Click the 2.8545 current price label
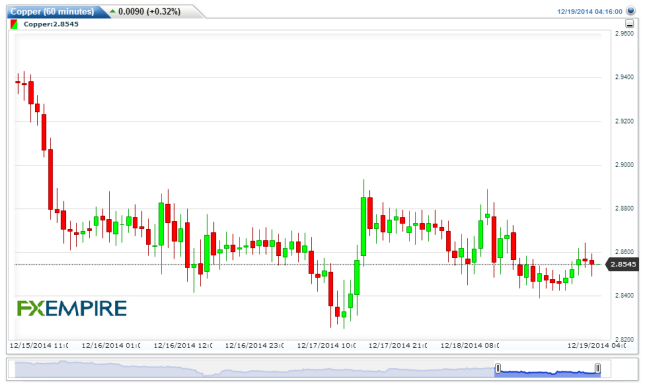This screenshot has width=645, height=386. click(x=623, y=264)
